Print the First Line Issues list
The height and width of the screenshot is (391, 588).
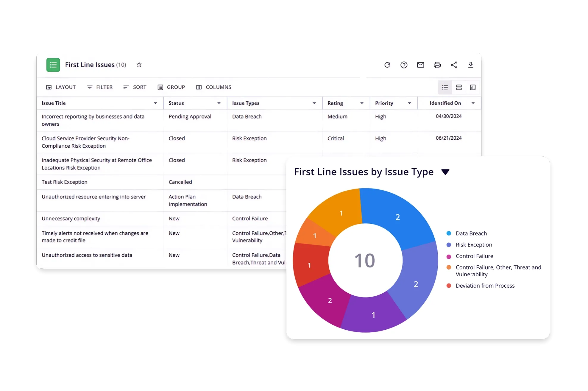437,65
